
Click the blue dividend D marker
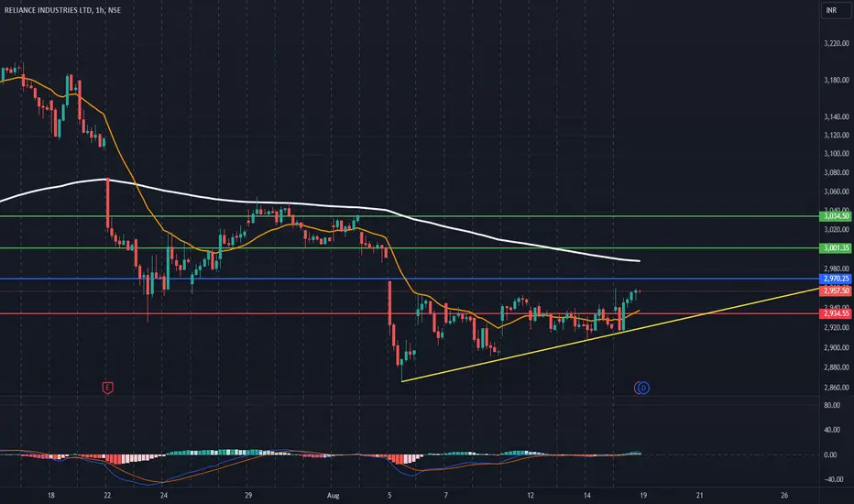[x=643, y=388]
